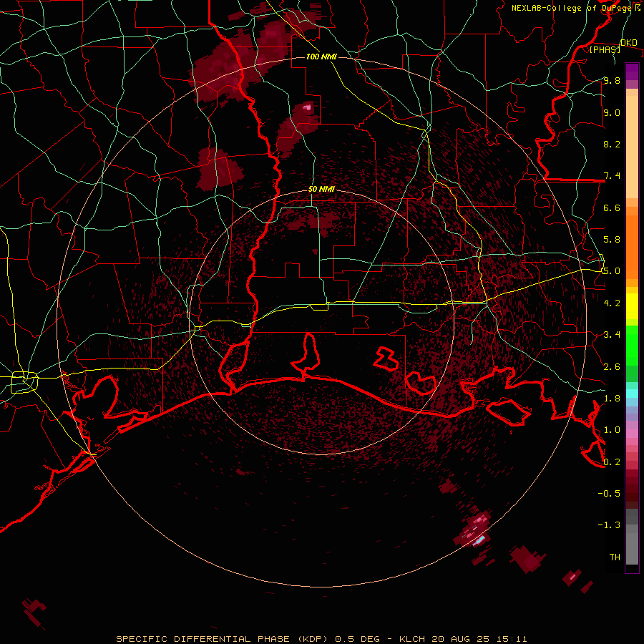Select the purple segment at top of color bar
The height and width of the screenshot is (644, 644).
[x=632, y=72]
